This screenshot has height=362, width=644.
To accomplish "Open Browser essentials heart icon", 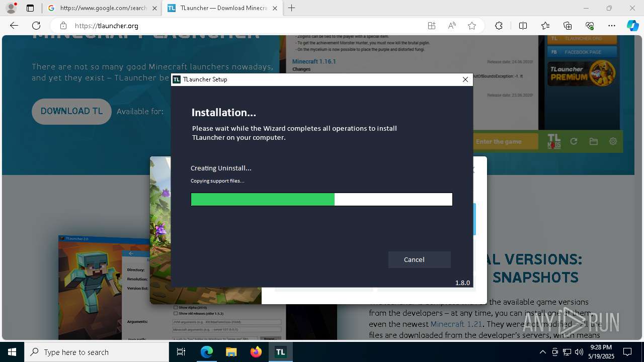I will point(590,26).
